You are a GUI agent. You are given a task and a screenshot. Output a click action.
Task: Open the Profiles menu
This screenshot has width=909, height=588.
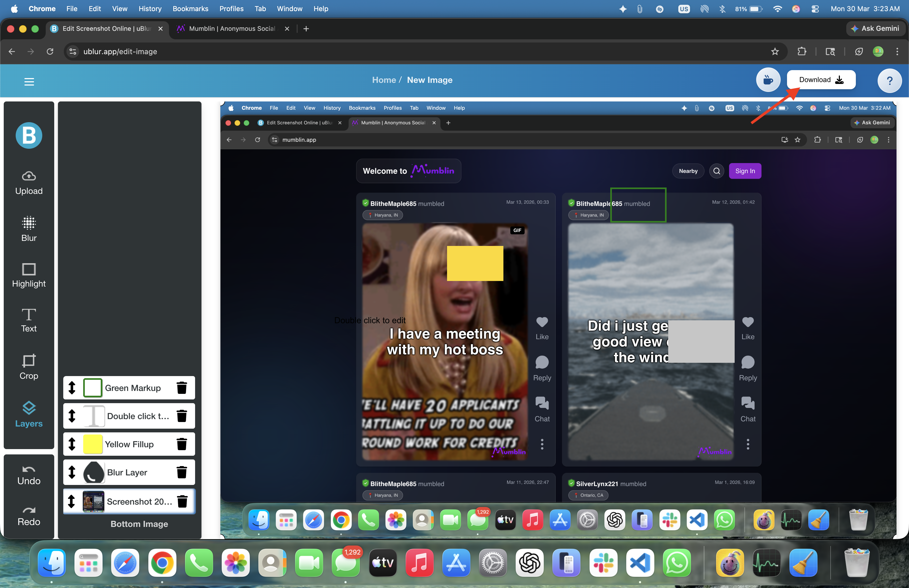point(232,8)
